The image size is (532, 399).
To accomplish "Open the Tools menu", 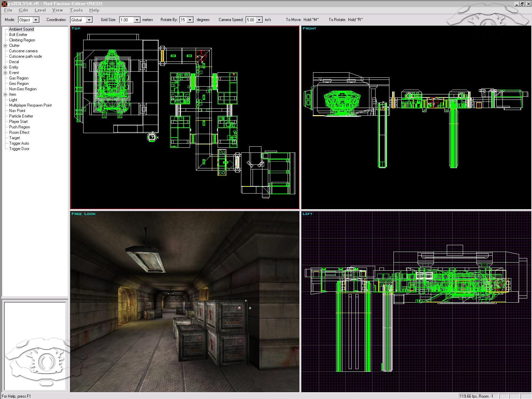I will click(76, 10).
